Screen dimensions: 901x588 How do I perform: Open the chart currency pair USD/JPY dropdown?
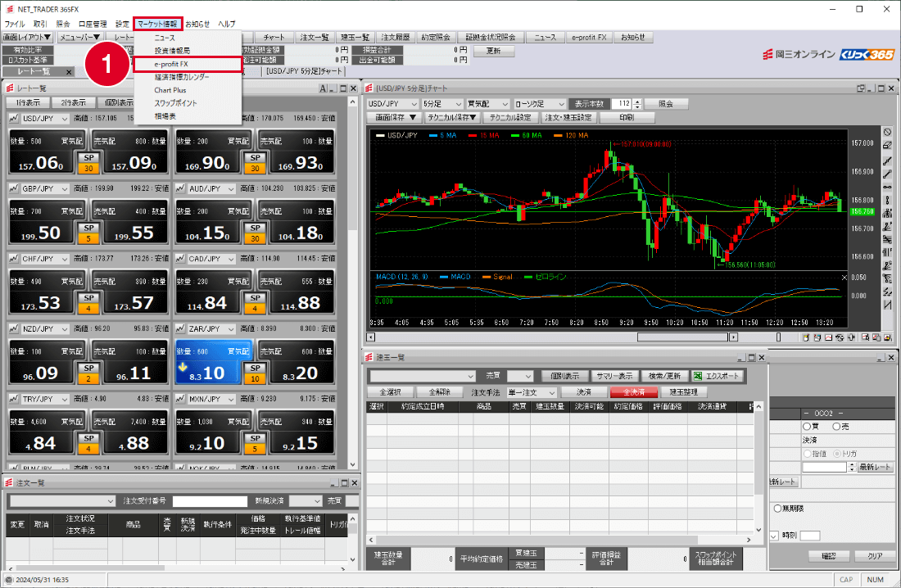(x=392, y=104)
